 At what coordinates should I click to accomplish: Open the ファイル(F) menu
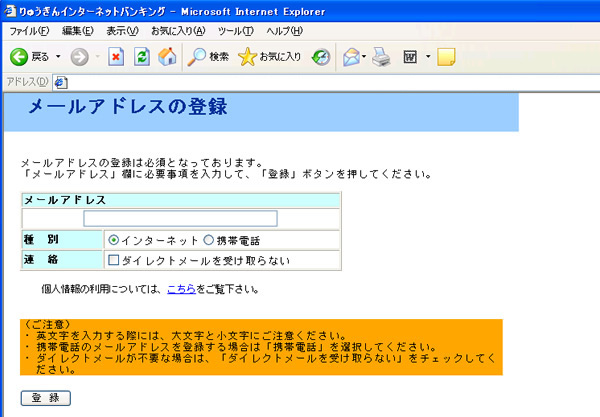(29, 31)
